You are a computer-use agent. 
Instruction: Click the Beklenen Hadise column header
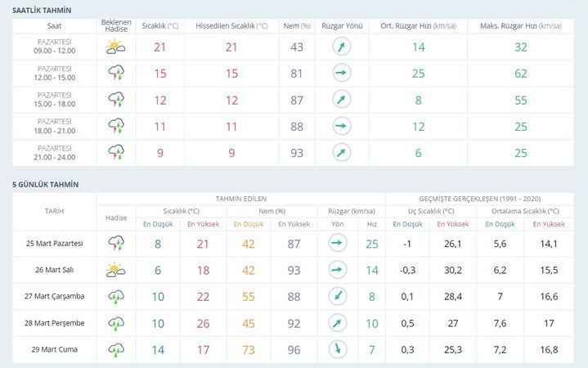click(116, 25)
